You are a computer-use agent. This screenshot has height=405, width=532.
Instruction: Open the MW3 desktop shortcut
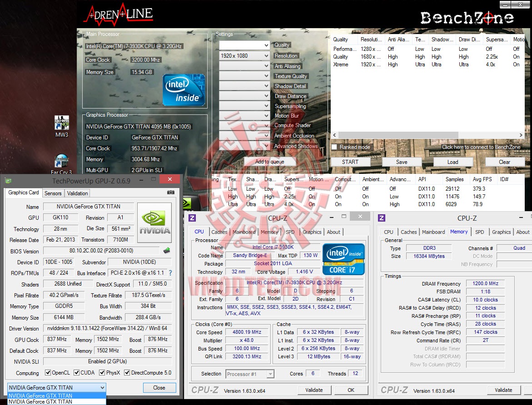(62, 126)
